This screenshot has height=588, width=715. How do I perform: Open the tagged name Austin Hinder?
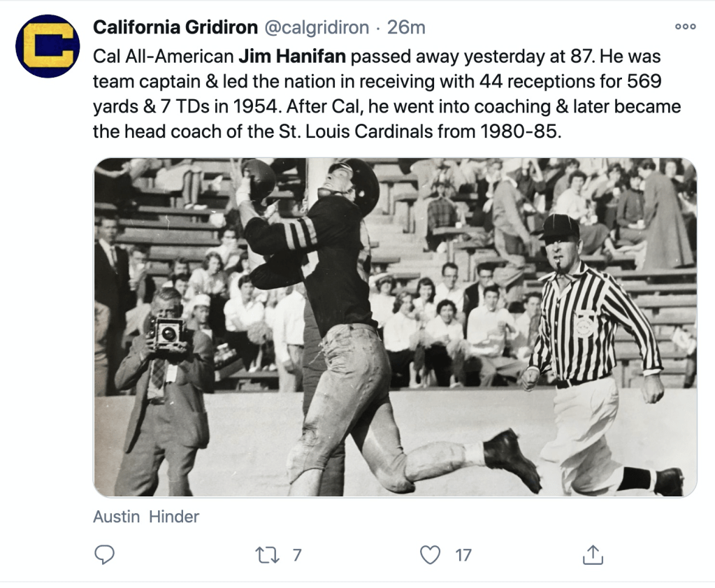pos(146,517)
